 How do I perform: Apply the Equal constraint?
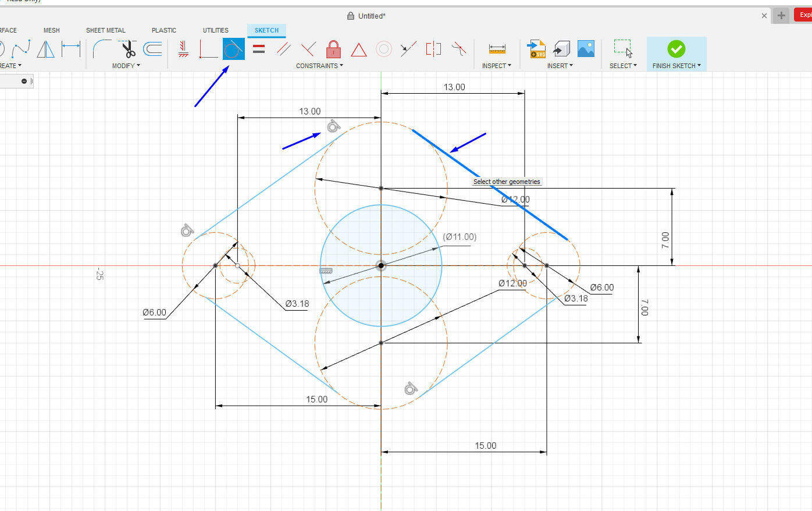259,49
